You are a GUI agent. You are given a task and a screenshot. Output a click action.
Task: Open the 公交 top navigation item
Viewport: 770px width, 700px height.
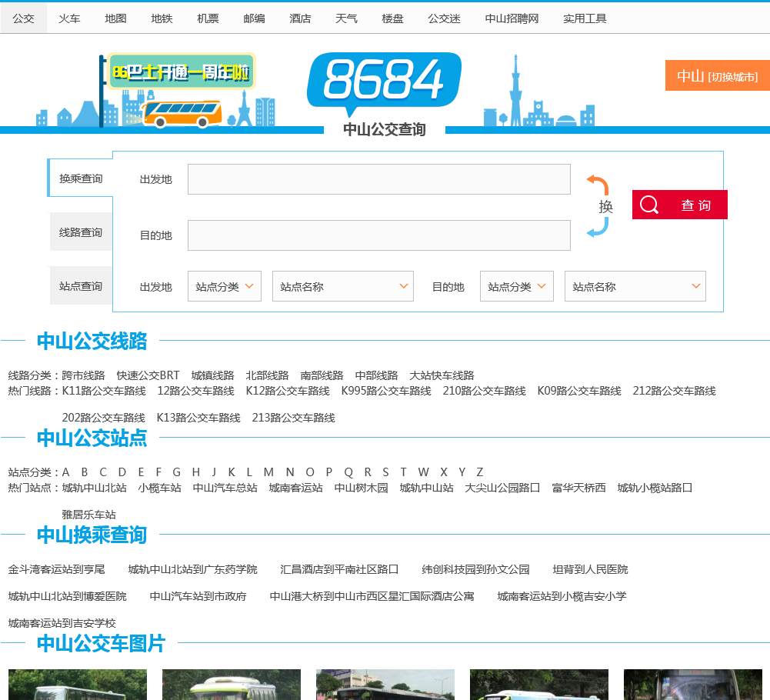(23, 18)
